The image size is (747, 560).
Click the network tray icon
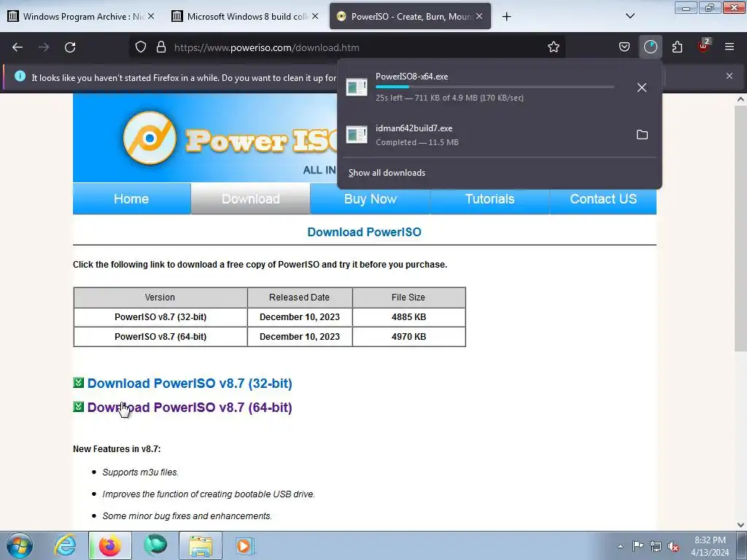(x=656, y=546)
